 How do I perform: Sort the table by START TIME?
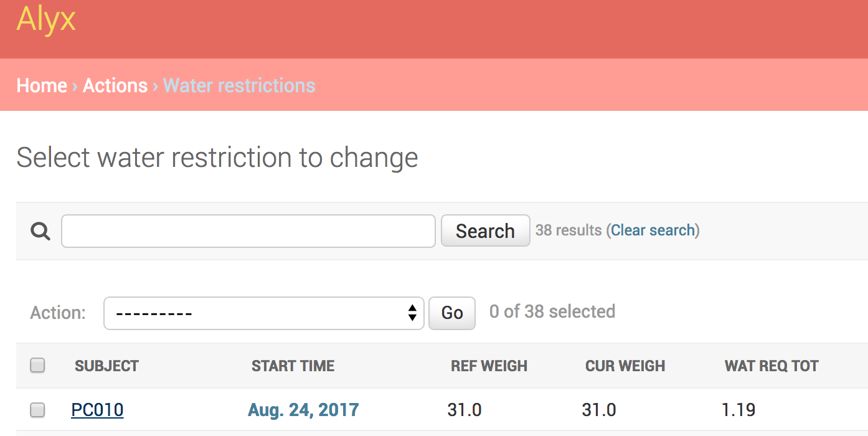[x=293, y=366]
